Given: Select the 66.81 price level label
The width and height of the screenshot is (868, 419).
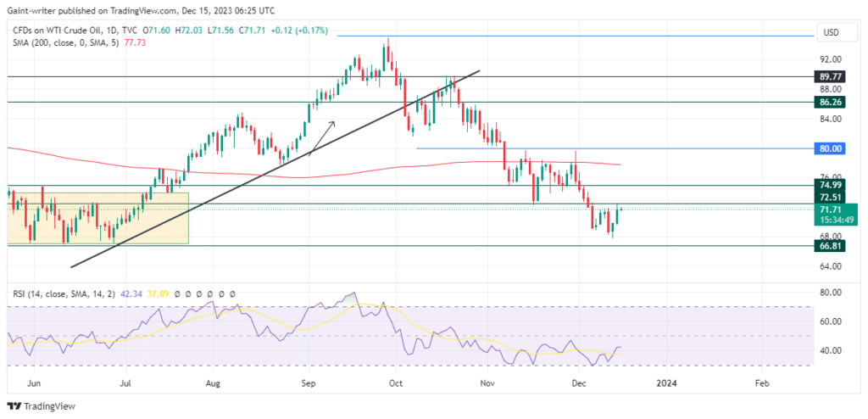Looking at the screenshot, I should click(829, 245).
